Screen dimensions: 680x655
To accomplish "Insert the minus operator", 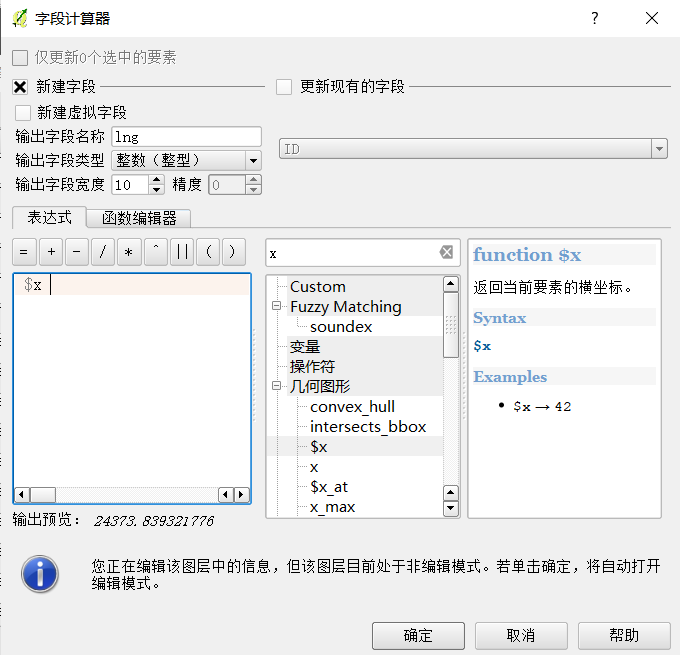I will point(77,252).
